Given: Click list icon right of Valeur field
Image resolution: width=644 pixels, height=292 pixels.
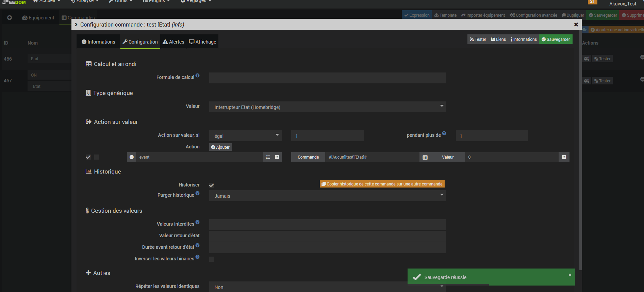Looking at the screenshot, I should pyautogui.click(x=564, y=157).
